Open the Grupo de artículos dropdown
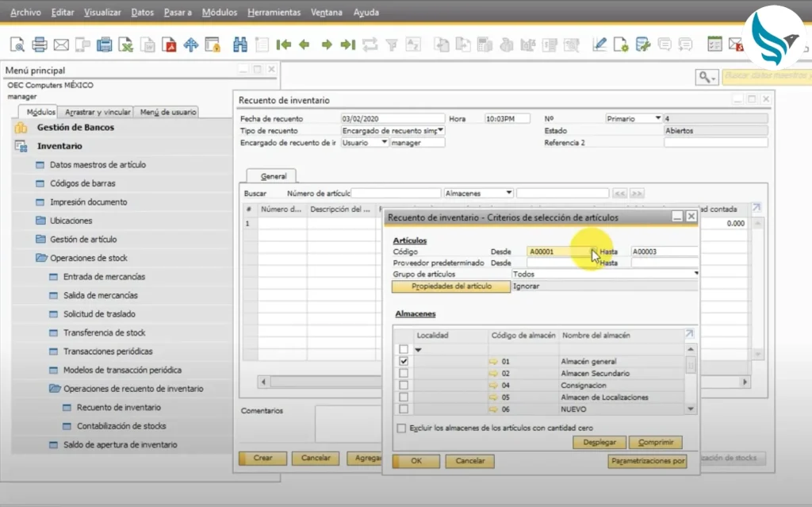Image resolution: width=812 pixels, height=507 pixels. (696, 274)
